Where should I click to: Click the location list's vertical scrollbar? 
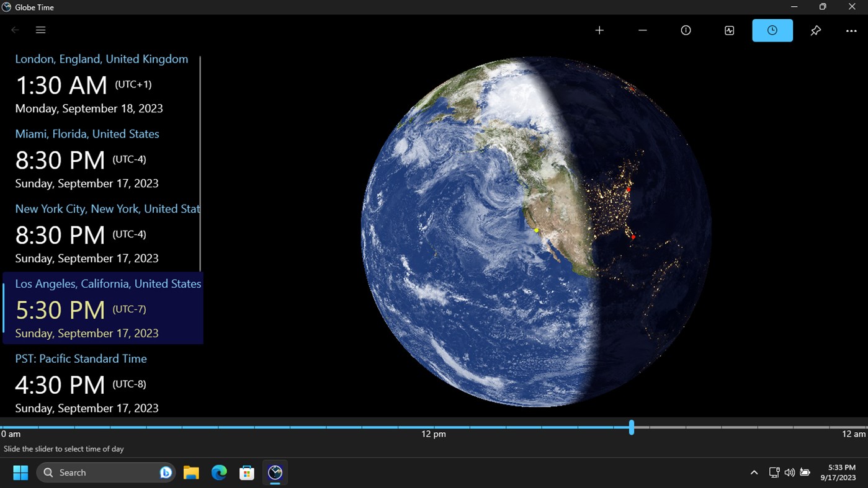(200, 163)
